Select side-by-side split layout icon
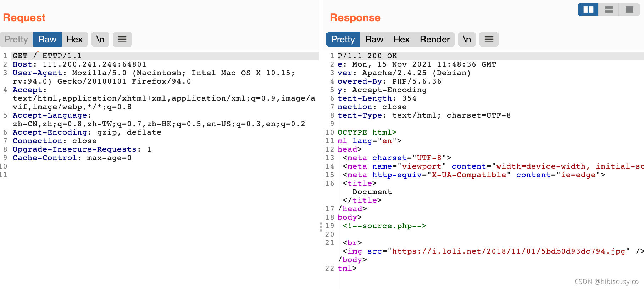 [588, 10]
